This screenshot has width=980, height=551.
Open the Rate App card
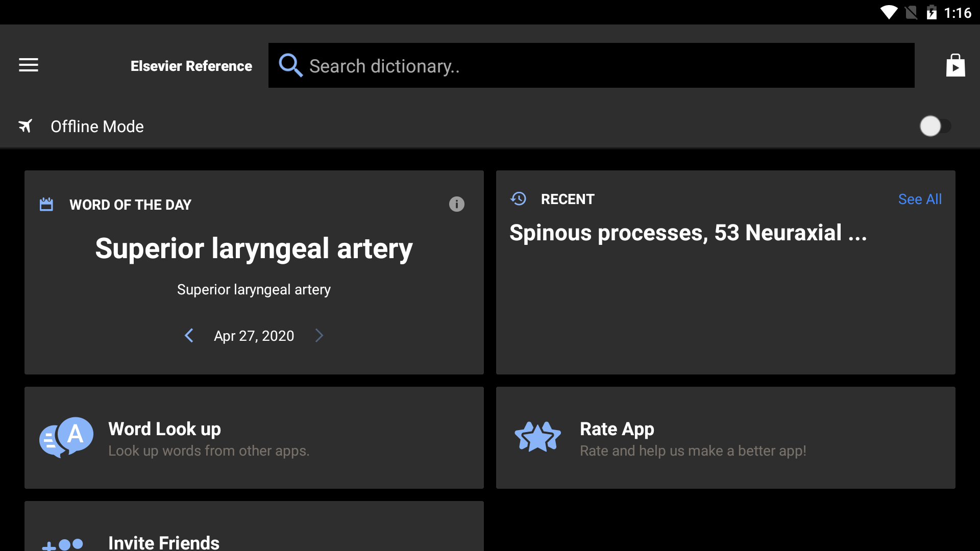(x=726, y=438)
